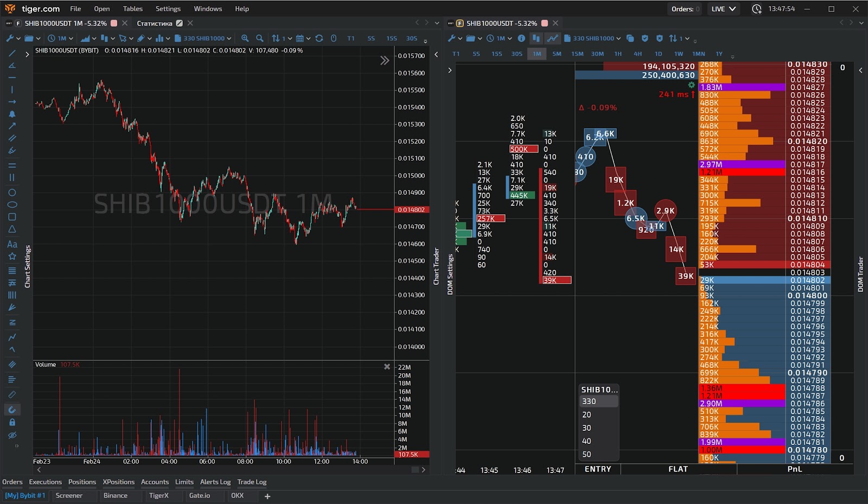The image size is (868, 504).
Task: Close the Volume indicator pane
Action: pos(387,367)
